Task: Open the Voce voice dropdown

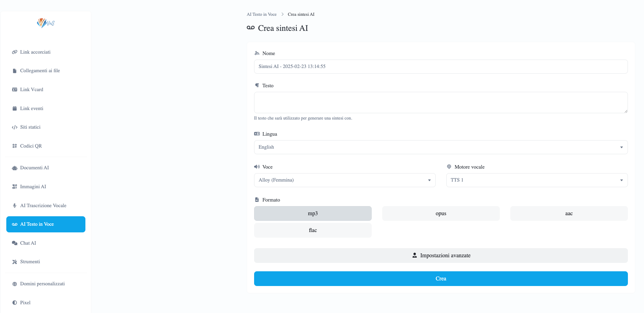Action: 344,180
